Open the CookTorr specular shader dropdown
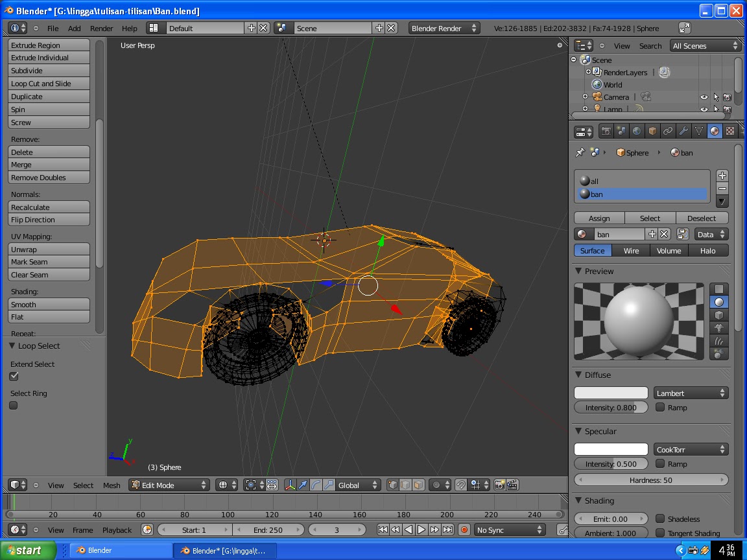 point(691,450)
